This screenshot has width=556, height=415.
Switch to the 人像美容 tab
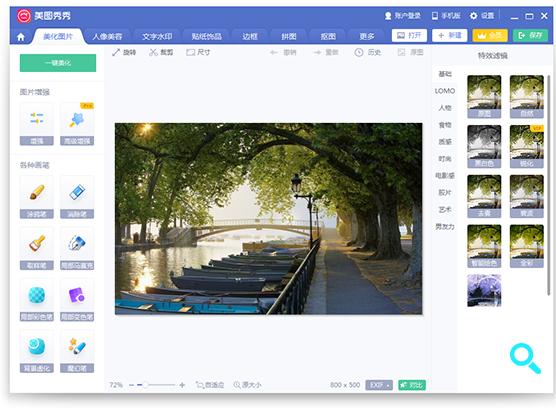[107, 36]
